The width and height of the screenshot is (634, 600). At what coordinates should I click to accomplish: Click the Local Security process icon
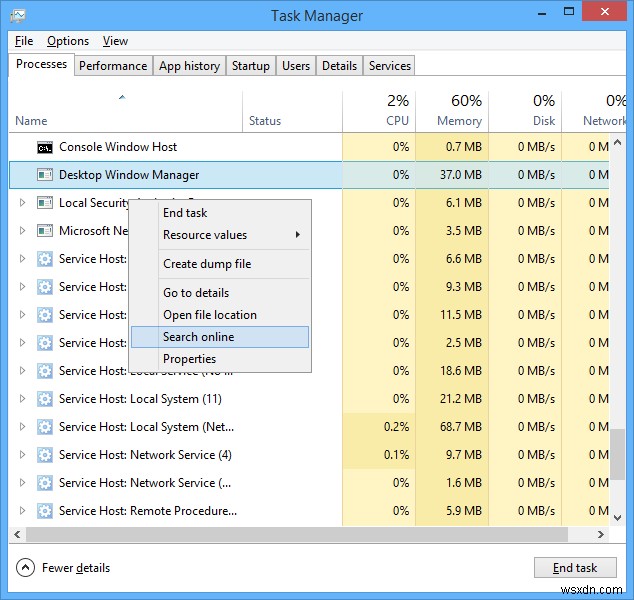pos(45,203)
